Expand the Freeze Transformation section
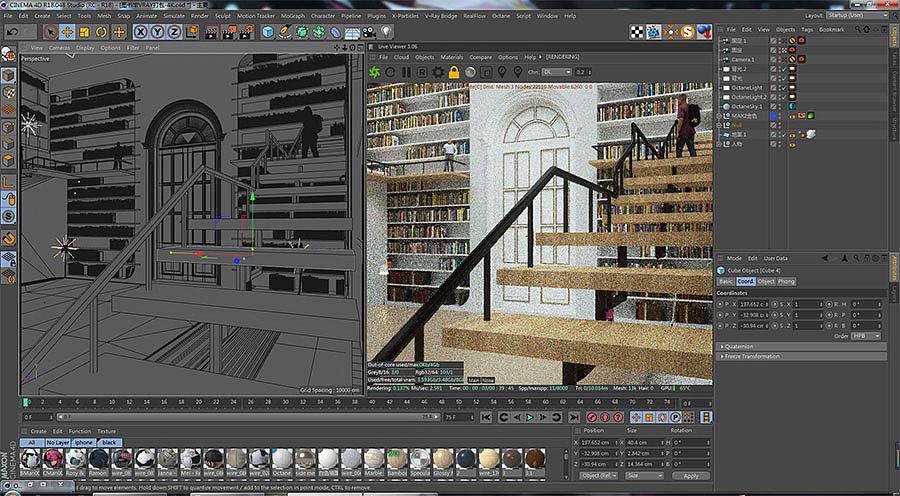 (x=802, y=356)
